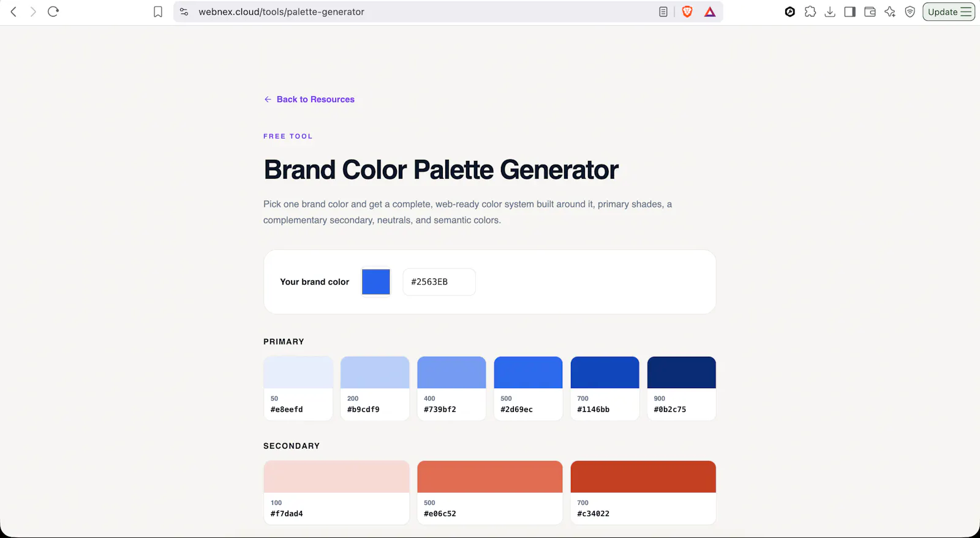Click the black circular extension icon
The height and width of the screenshot is (538, 980).
point(790,12)
